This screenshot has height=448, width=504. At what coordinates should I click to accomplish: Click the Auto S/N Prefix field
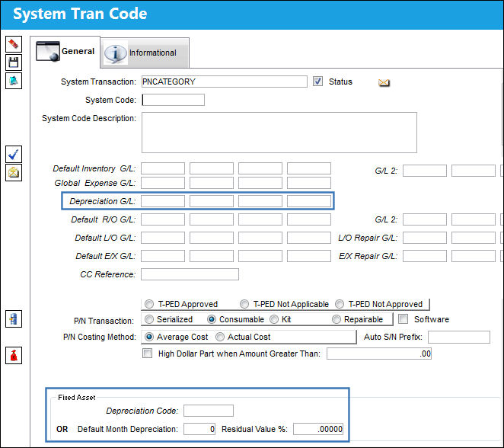(x=459, y=337)
